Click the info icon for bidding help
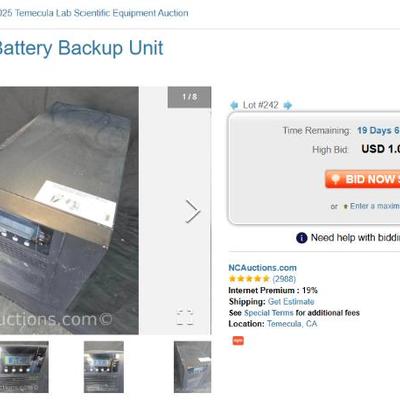 [x=301, y=238]
